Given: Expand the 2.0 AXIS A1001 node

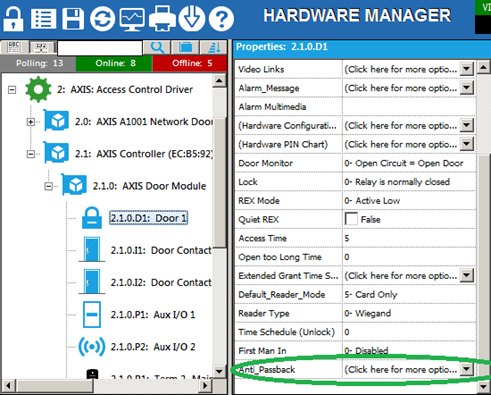Looking at the screenshot, I should coord(31,122).
